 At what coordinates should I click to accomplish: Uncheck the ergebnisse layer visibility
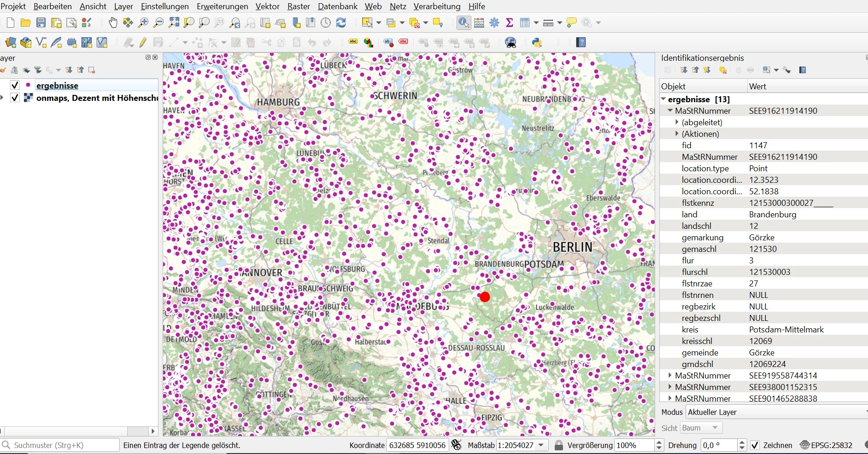(x=14, y=85)
